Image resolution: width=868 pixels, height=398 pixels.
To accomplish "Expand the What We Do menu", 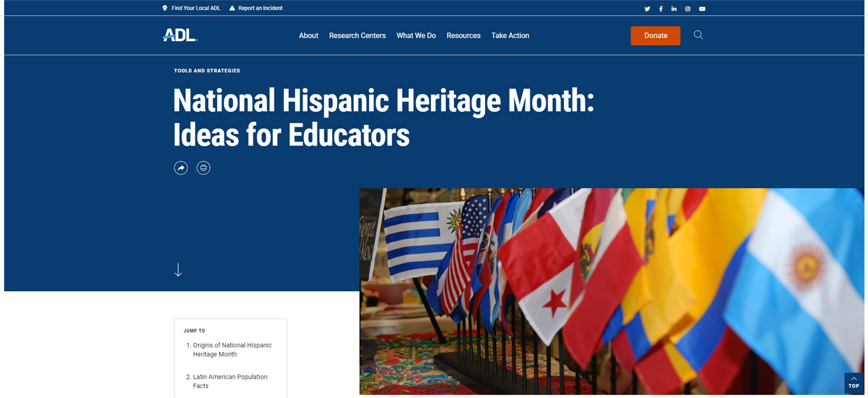I will click(x=416, y=35).
